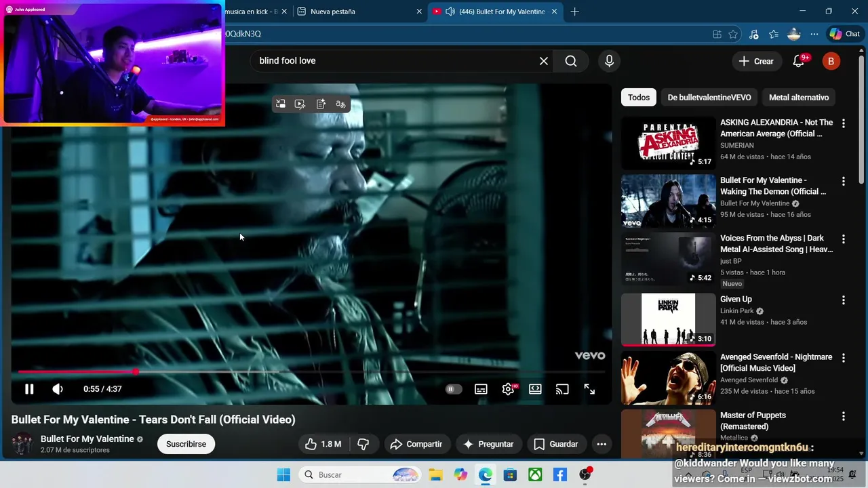
Task: Open options menu for Nightmare video
Action: [844, 358]
